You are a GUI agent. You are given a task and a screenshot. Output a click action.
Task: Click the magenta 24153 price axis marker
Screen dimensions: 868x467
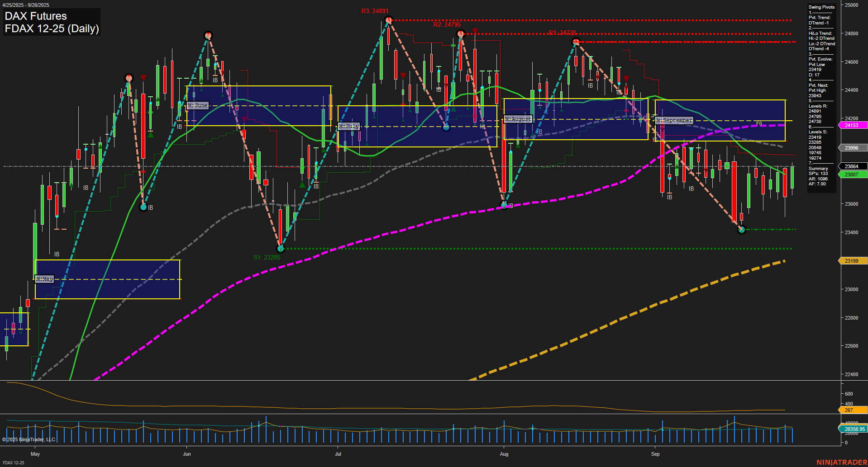[x=853, y=125]
